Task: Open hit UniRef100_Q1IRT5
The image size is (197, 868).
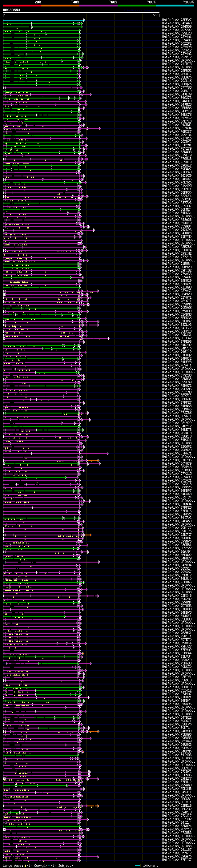Action: [x=176, y=64]
